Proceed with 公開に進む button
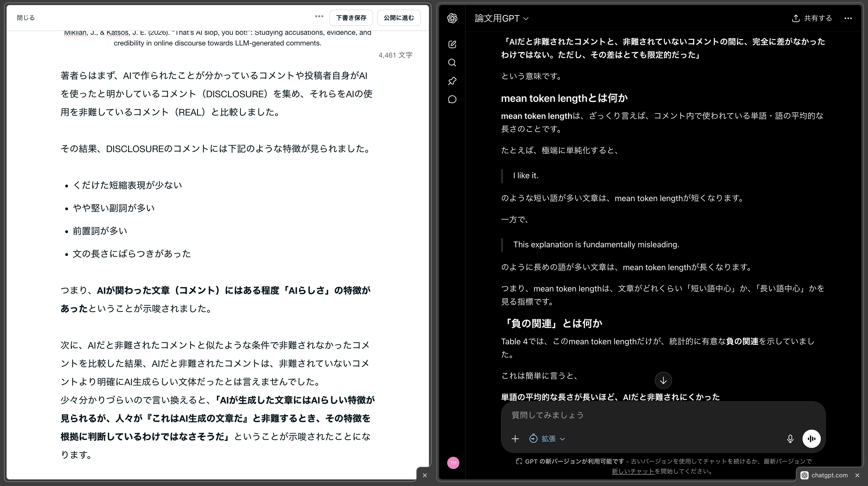The height and width of the screenshot is (486, 868). click(399, 18)
